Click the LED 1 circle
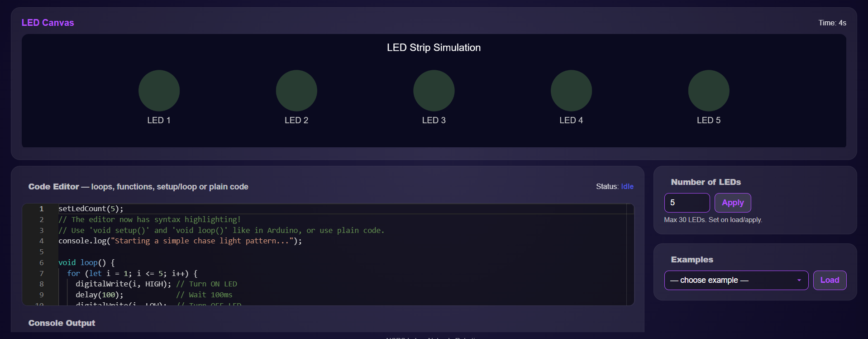This screenshot has width=868, height=339. coord(159,91)
